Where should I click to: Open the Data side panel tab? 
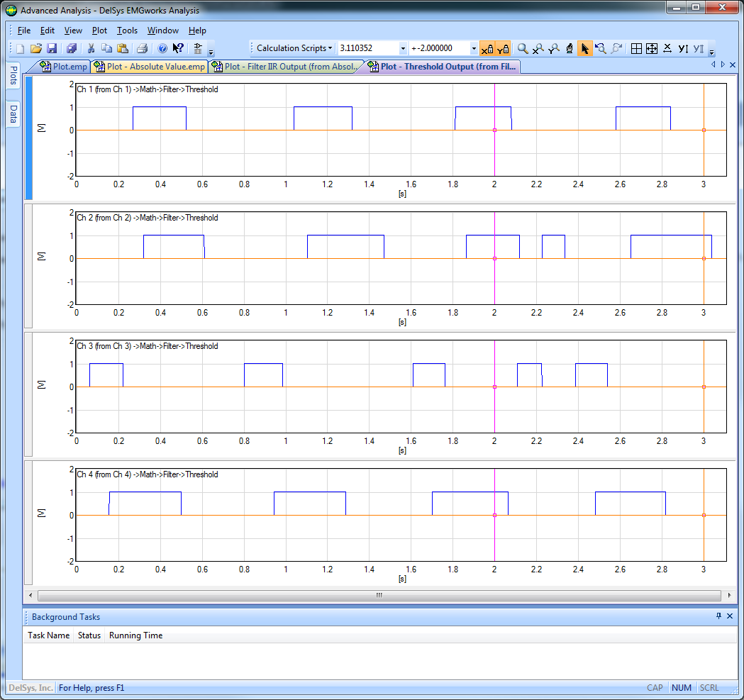pos(13,114)
